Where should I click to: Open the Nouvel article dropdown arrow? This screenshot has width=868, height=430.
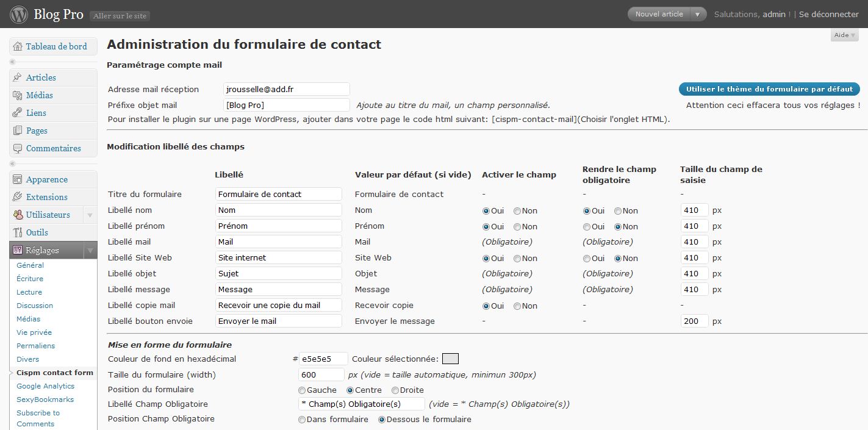click(698, 15)
